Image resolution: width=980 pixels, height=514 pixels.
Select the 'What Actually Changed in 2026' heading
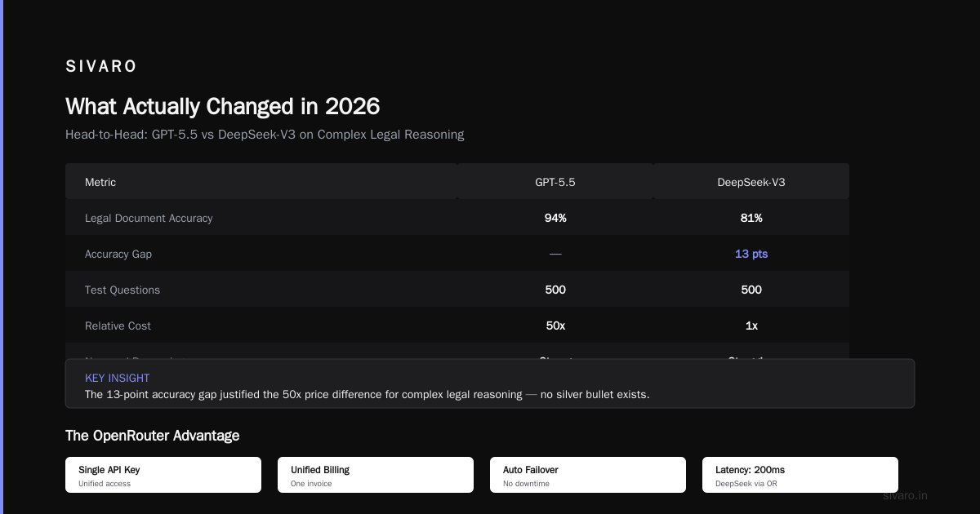coord(222,107)
